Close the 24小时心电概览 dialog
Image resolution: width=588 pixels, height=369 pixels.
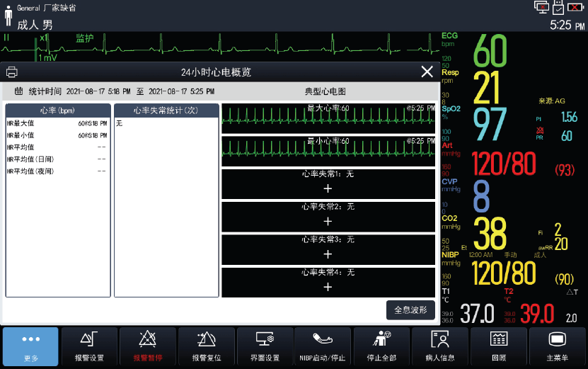click(x=427, y=72)
